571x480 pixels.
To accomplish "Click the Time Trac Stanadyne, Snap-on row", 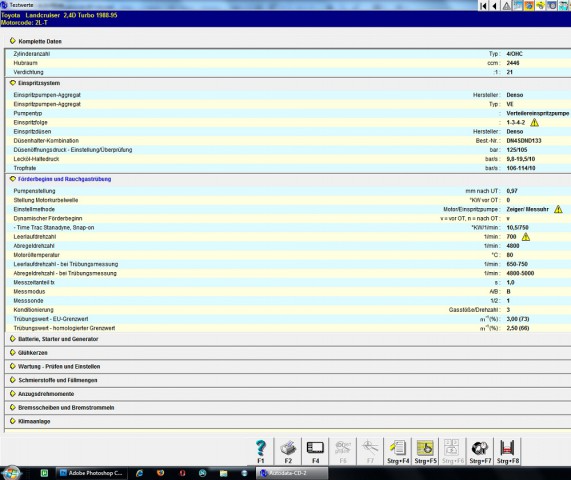I will pyautogui.click(x=288, y=227).
